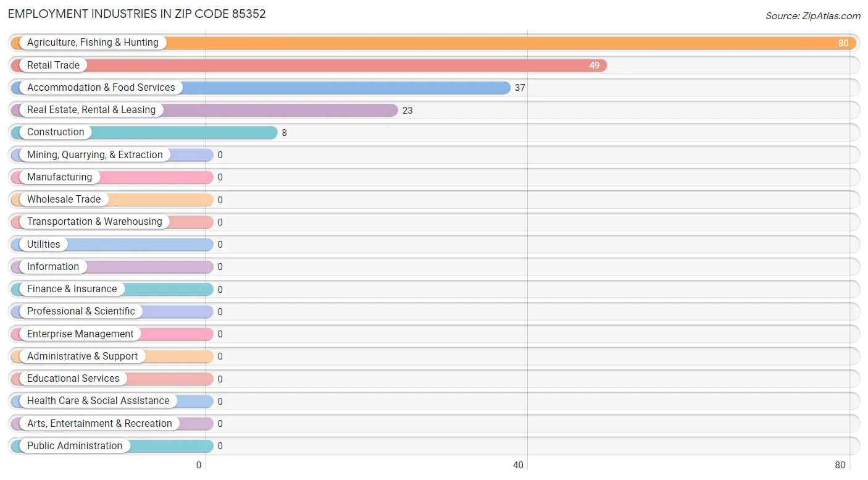Click the axis tick label 0 at bottom

click(x=199, y=465)
